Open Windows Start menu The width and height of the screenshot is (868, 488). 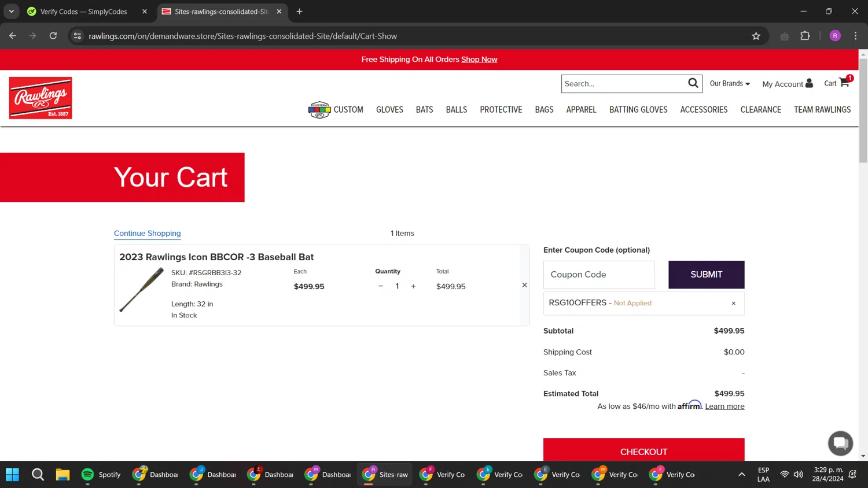coord(12,475)
